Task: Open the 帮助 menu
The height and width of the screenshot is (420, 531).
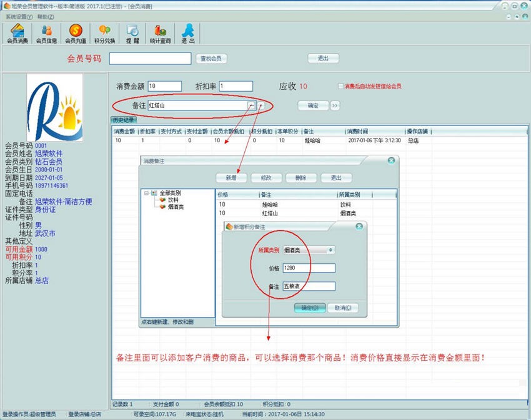Action: pos(46,17)
